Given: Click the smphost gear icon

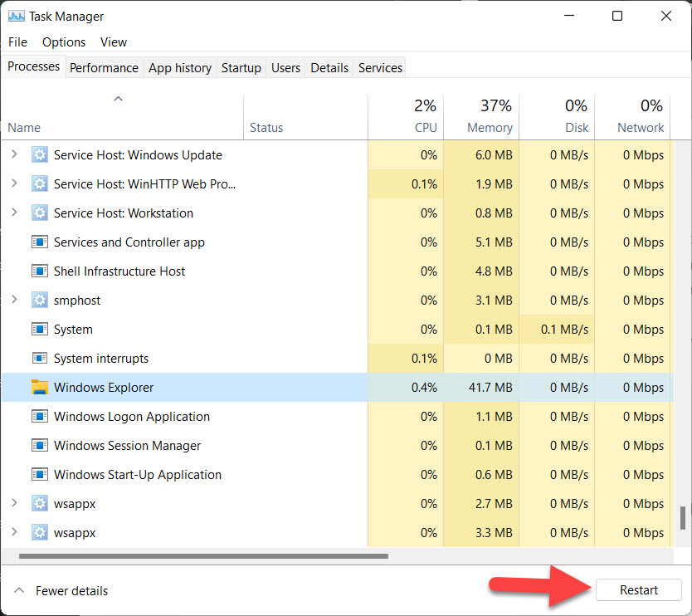Looking at the screenshot, I should [40, 301].
